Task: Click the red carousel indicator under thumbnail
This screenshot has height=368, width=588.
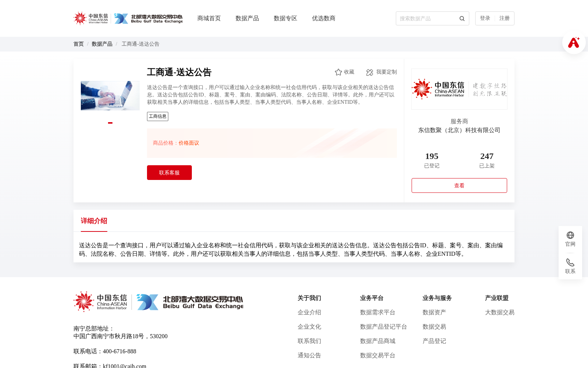Action: click(x=110, y=123)
